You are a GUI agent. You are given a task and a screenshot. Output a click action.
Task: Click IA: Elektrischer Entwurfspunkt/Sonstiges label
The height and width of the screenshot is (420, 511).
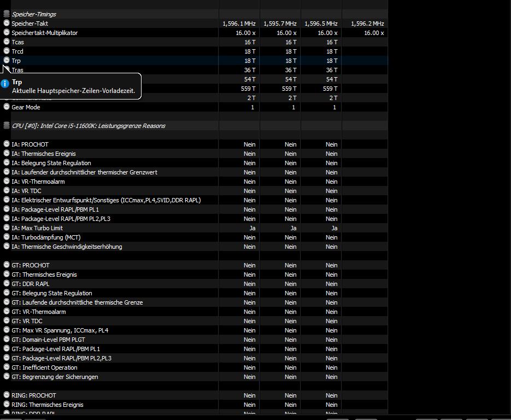(x=106, y=200)
